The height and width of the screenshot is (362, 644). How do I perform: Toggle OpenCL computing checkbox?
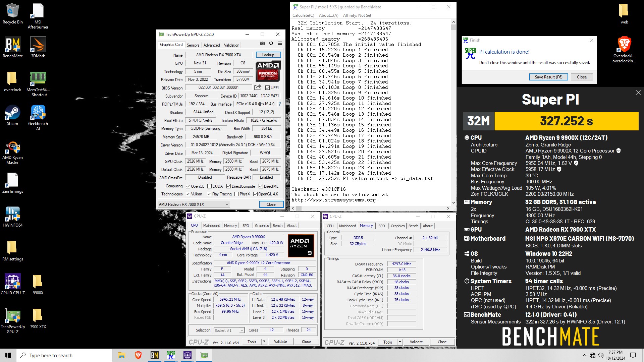tap(188, 186)
